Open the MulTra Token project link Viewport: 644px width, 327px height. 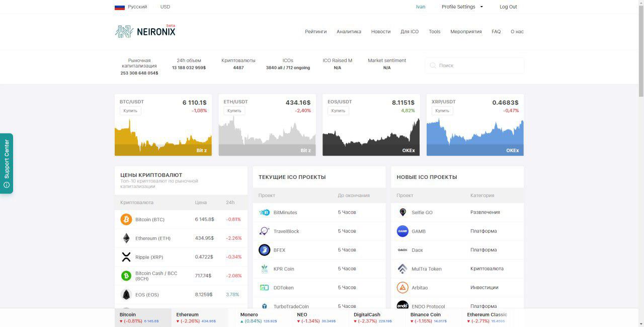tap(427, 269)
